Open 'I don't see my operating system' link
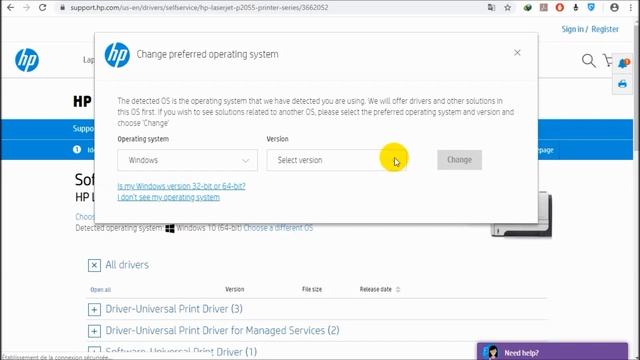This screenshot has width=640, height=360. (168, 197)
